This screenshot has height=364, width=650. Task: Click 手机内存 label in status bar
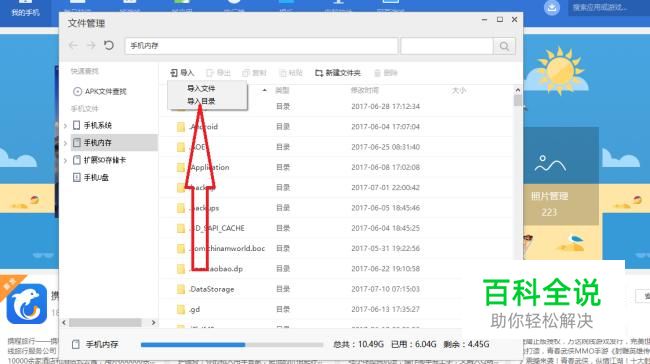click(x=102, y=345)
